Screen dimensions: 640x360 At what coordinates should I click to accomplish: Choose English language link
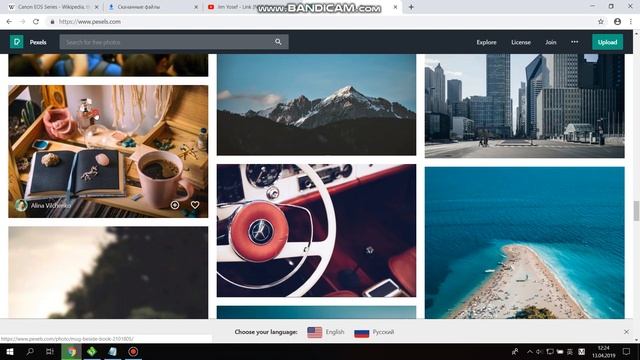[335, 332]
